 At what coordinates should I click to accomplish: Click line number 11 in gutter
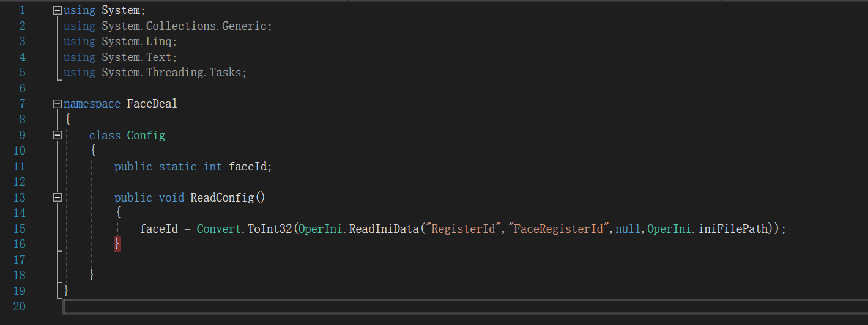[19, 166]
